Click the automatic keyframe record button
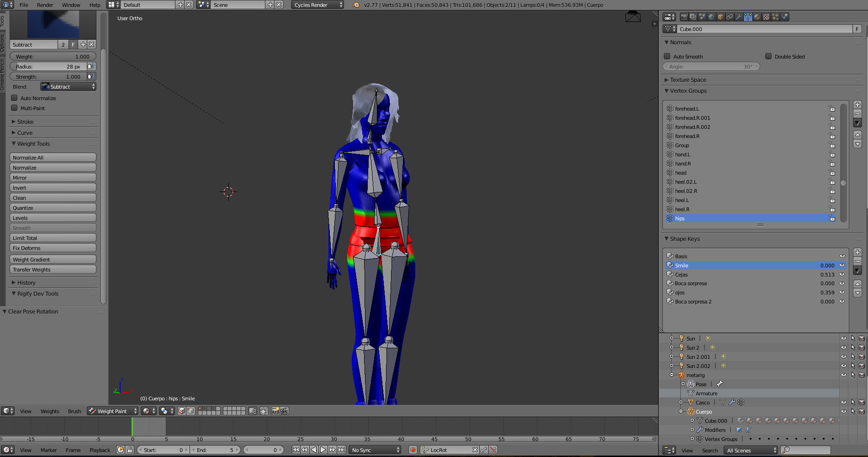868x457 pixels. [413, 450]
